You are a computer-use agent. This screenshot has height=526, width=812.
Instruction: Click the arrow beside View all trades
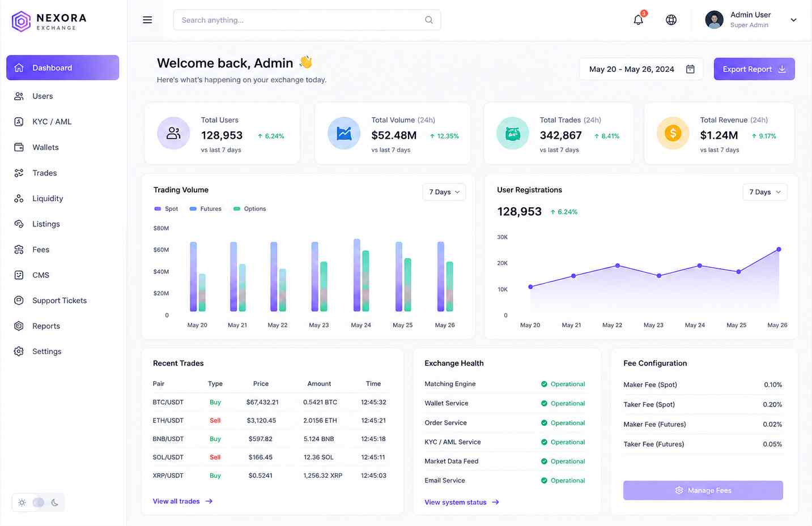point(209,501)
